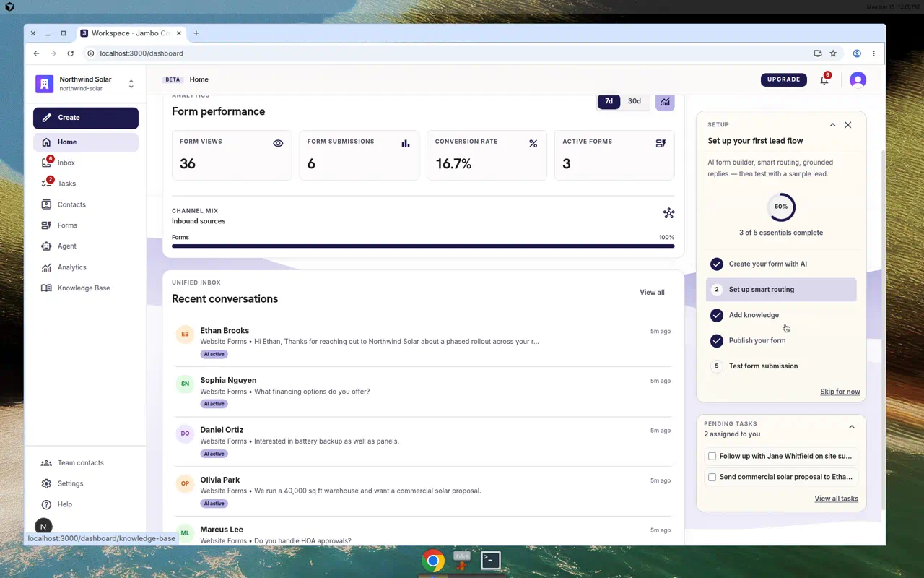Click the Forms 100% progress bar
This screenshot has height=578, width=924.
pyautogui.click(x=423, y=246)
